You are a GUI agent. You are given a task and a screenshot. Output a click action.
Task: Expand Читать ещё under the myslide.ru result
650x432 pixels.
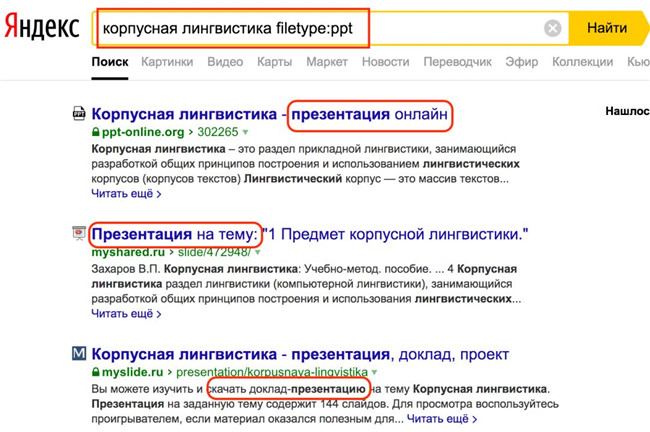coord(442,419)
